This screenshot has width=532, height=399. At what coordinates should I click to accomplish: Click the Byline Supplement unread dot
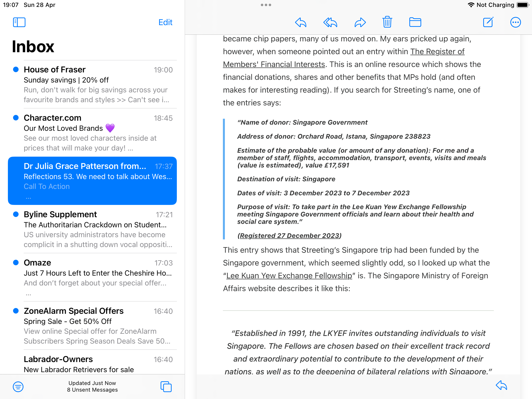(16, 214)
